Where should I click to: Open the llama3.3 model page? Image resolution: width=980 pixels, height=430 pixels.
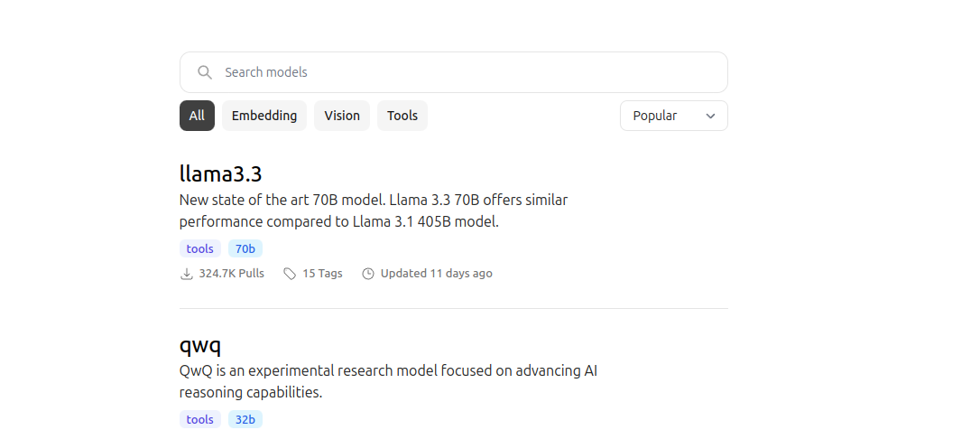click(220, 173)
